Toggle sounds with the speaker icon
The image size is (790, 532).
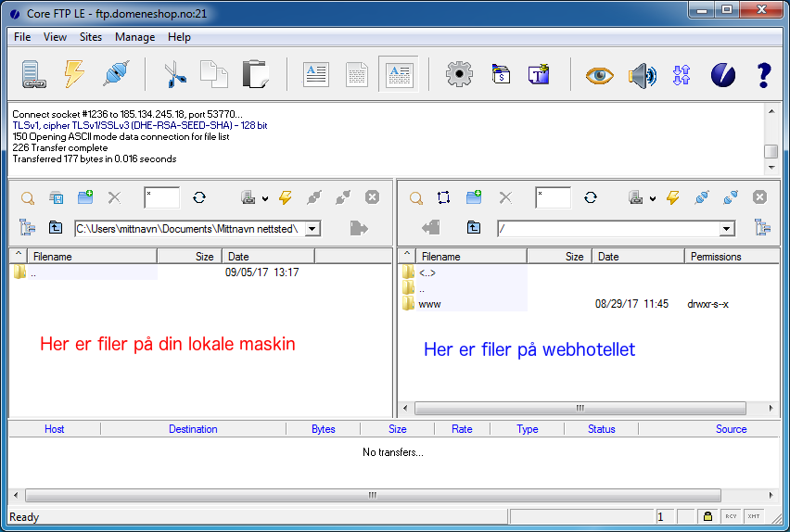pyautogui.click(x=643, y=76)
